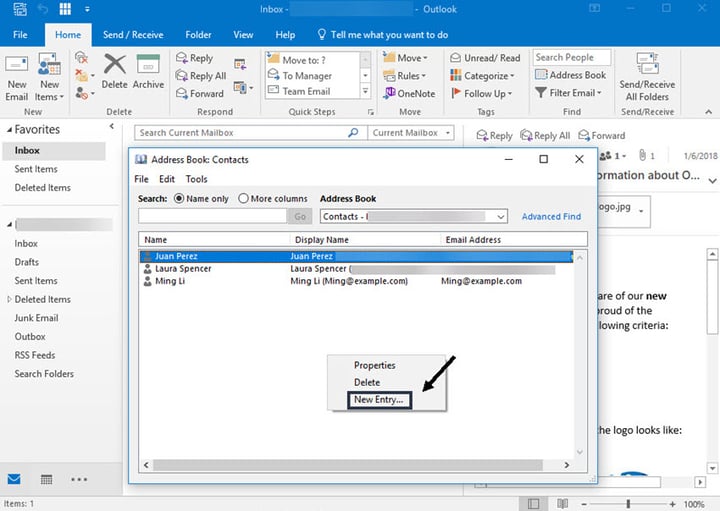
Task: Expand the Current Mailbox scope dropdown
Action: coord(411,133)
